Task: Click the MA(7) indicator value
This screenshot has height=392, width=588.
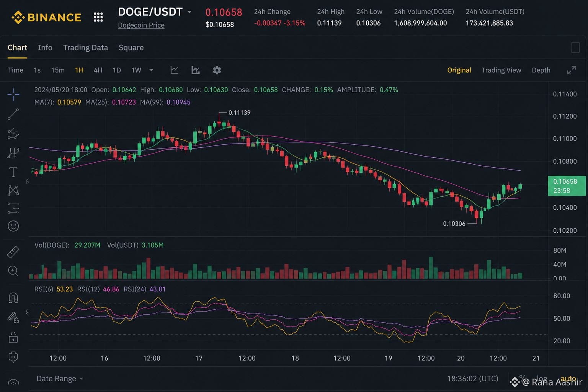Action: (x=69, y=102)
